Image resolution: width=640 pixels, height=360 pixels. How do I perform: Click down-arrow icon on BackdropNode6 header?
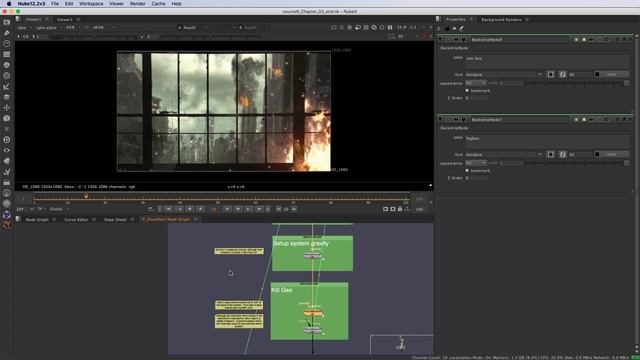[464, 40]
